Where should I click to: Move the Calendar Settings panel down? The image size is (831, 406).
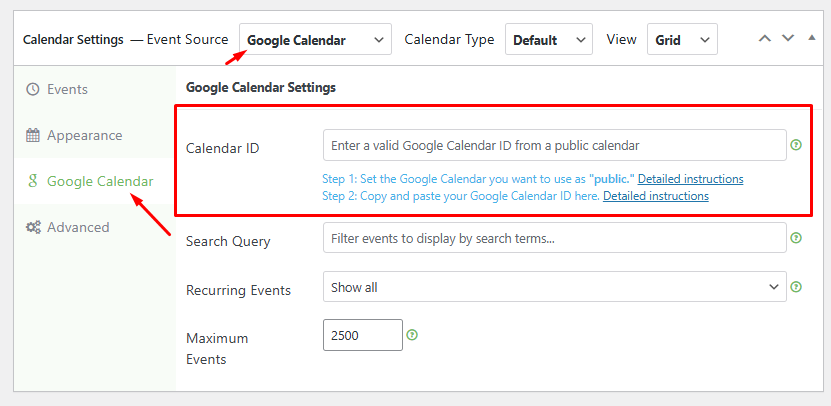pyautogui.click(x=788, y=39)
